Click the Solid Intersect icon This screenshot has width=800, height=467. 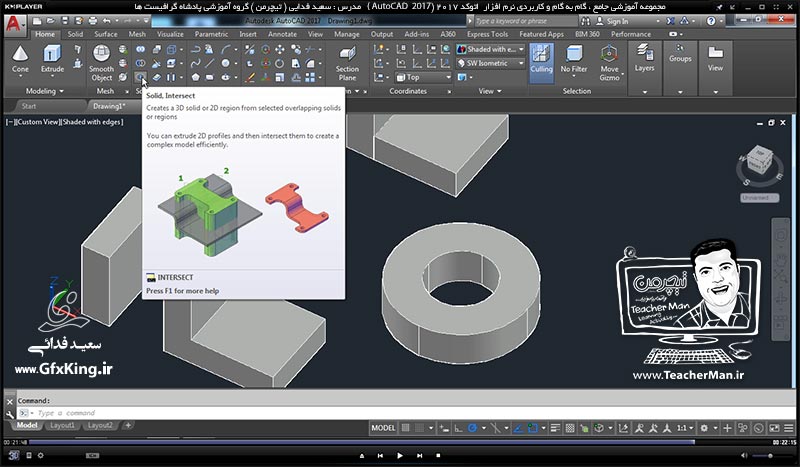click(140, 77)
